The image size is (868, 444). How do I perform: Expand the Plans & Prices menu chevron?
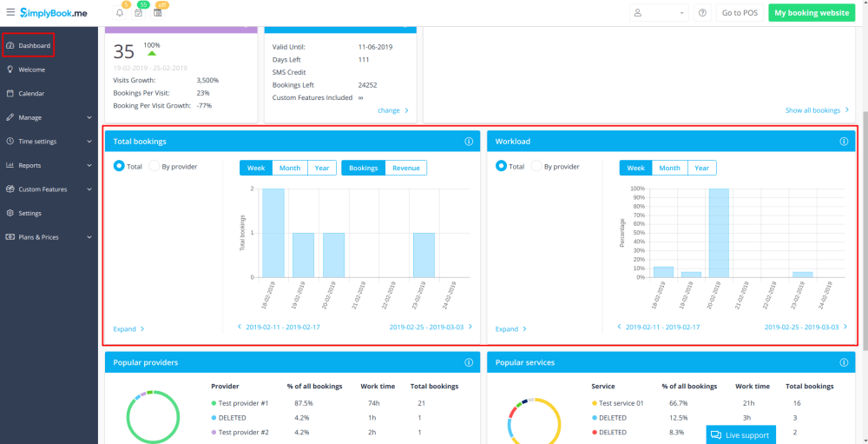coord(89,237)
